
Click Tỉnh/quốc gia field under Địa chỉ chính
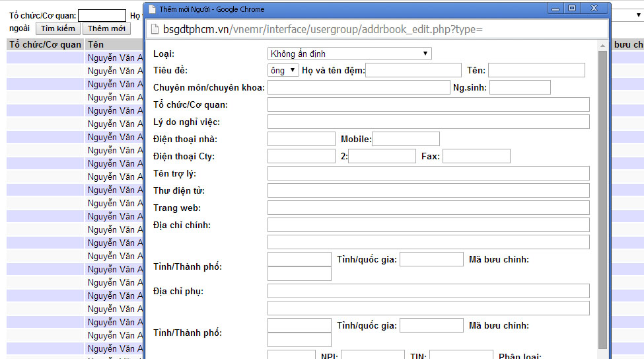pos(432,259)
